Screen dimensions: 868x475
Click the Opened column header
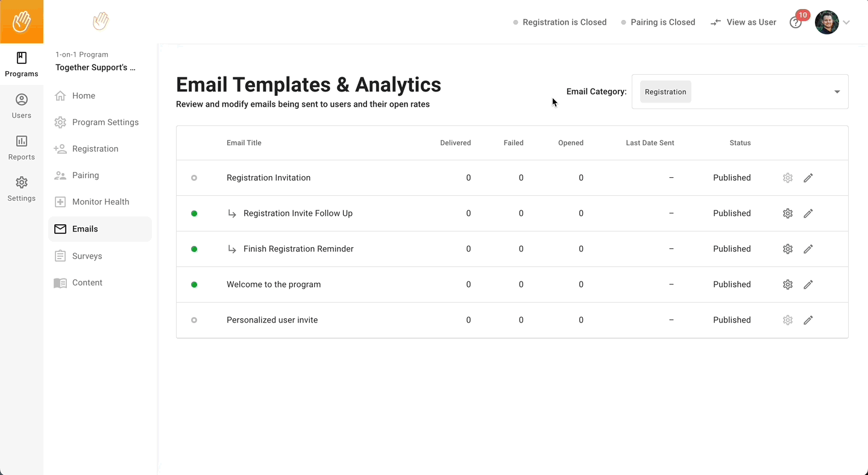click(571, 143)
